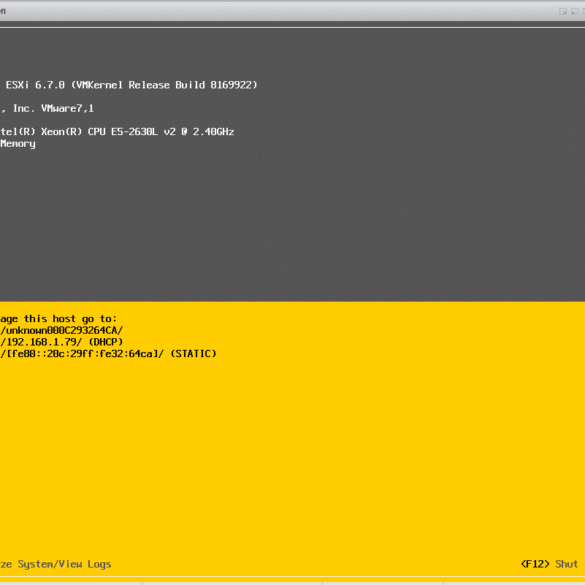This screenshot has width=585, height=585.
Task: Click the /192.168.1.79/ (DHCP) address
Action: 62,342
